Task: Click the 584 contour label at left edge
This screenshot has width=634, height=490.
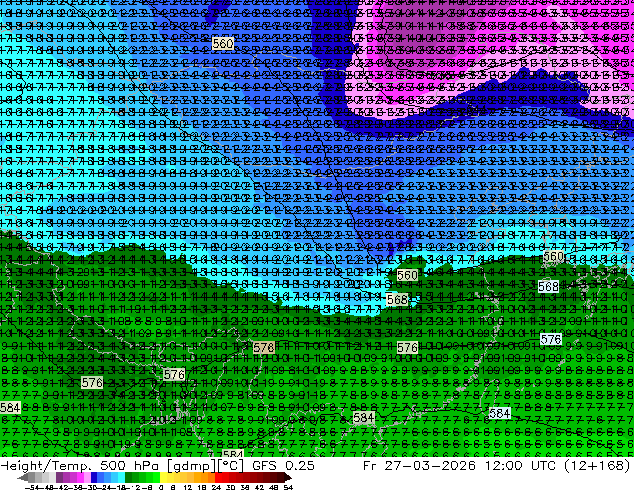Action: [x=10, y=407]
